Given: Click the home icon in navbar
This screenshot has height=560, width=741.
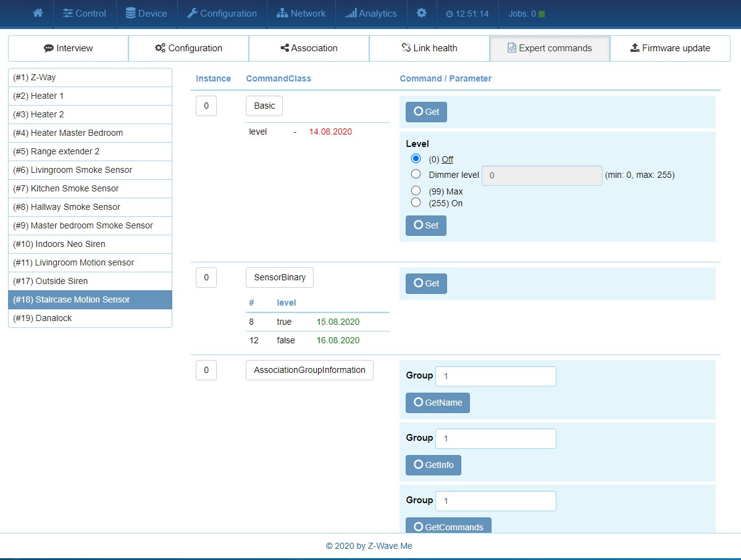Looking at the screenshot, I should (38, 13).
